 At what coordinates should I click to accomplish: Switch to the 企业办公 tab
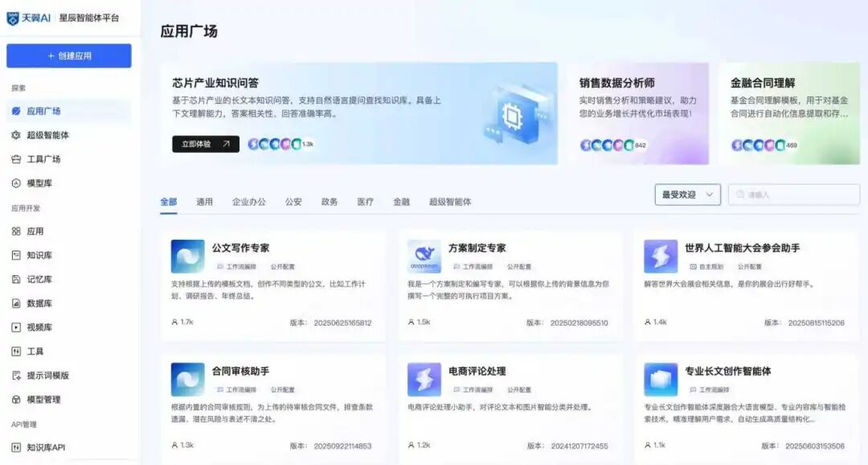click(249, 202)
